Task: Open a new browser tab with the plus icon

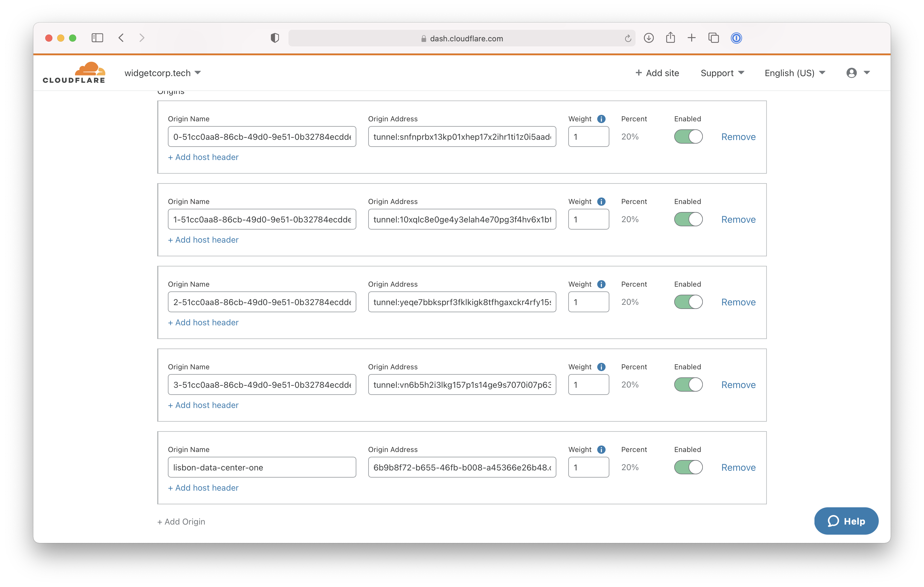Action: click(x=692, y=38)
